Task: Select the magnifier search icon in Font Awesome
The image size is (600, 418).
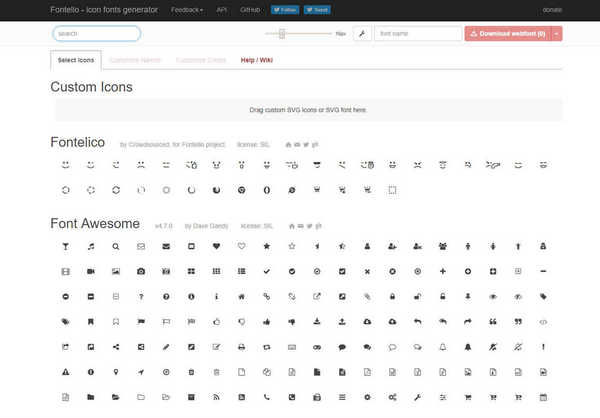Action: pyautogui.click(x=116, y=246)
